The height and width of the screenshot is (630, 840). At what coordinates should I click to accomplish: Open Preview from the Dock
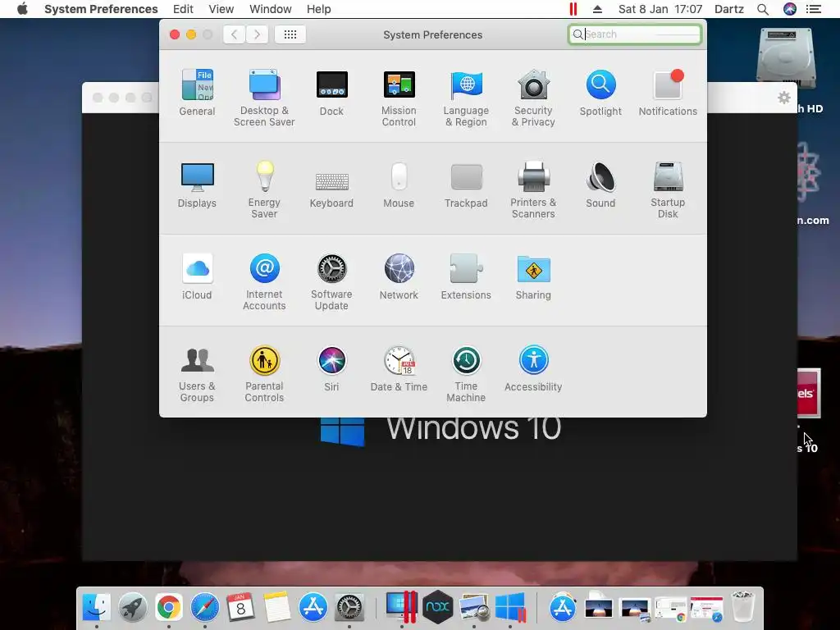(474, 608)
